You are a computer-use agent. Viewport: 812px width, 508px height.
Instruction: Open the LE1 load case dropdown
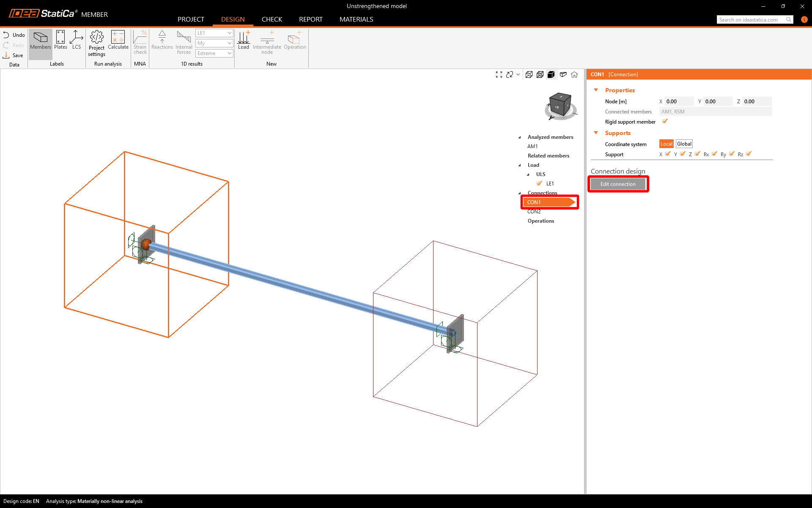pyautogui.click(x=214, y=33)
